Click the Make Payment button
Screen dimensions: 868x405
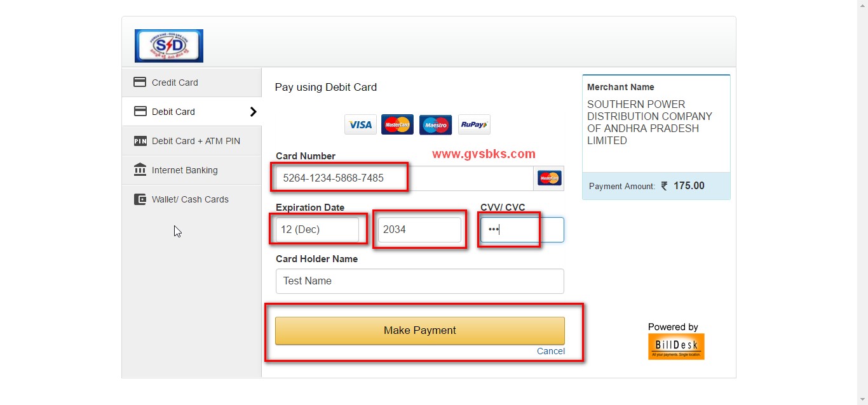tap(419, 330)
